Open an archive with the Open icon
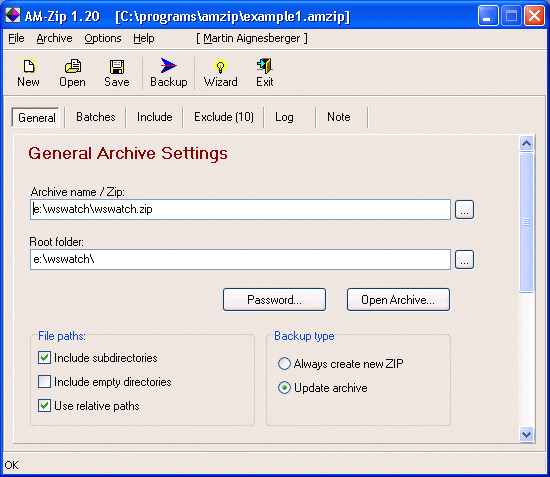 click(x=73, y=66)
